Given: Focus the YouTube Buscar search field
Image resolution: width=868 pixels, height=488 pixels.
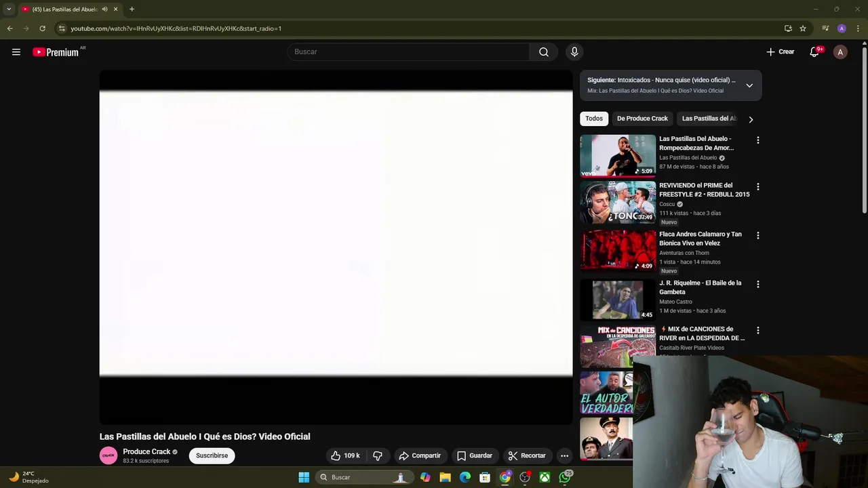Looking at the screenshot, I should point(409,52).
